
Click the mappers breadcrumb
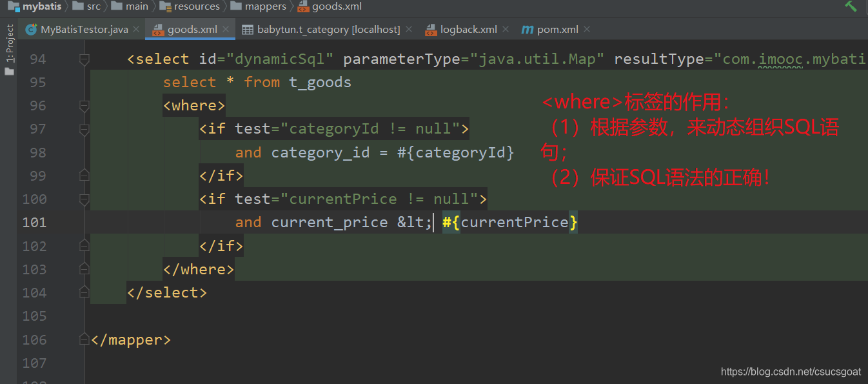[266, 6]
